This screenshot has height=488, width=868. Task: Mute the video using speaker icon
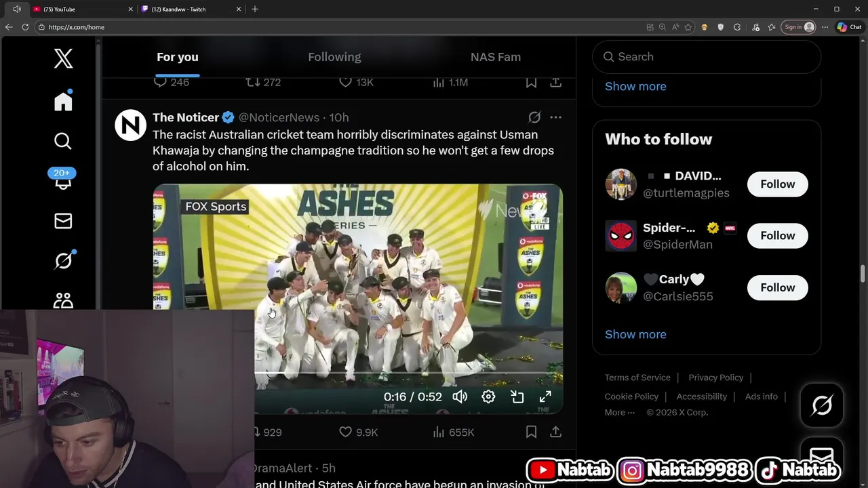(460, 396)
